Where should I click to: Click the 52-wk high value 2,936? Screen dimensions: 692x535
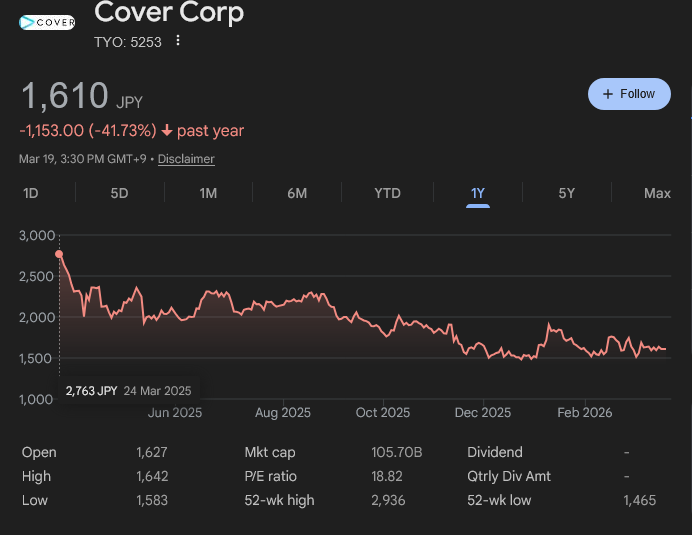coord(388,501)
